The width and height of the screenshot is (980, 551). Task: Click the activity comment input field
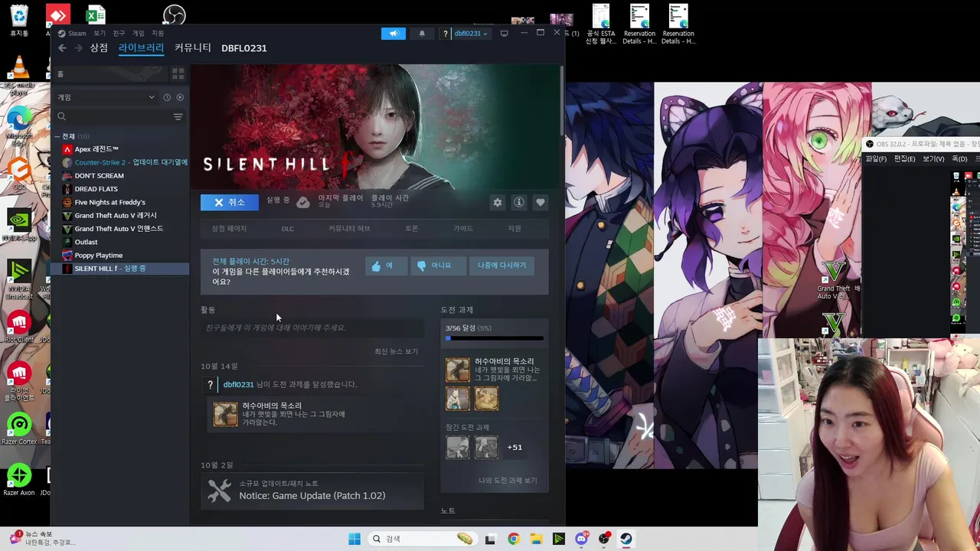(312, 328)
